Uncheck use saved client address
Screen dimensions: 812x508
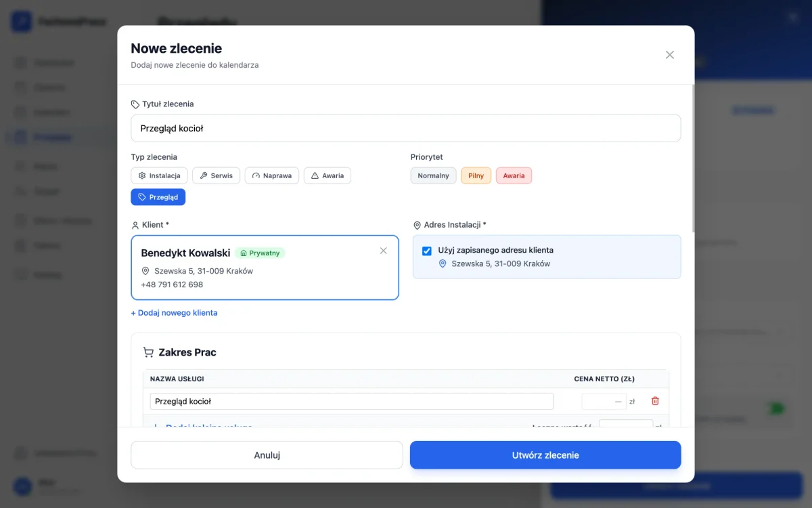427,251
